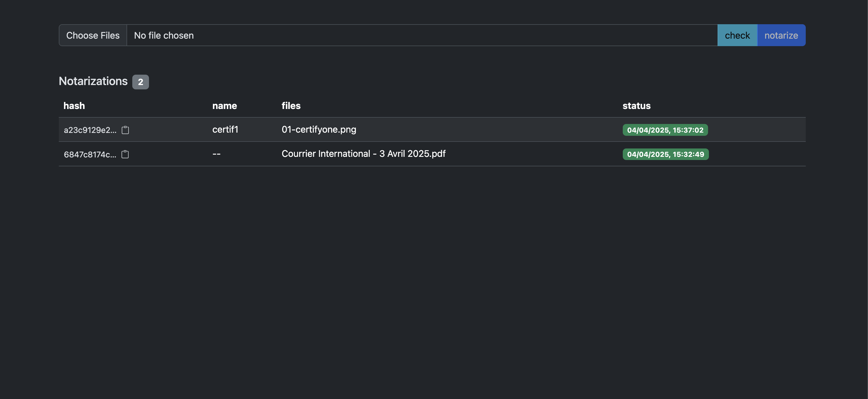The height and width of the screenshot is (399, 868).
Task: Click the Courrier International PDF file entry
Action: (363, 154)
